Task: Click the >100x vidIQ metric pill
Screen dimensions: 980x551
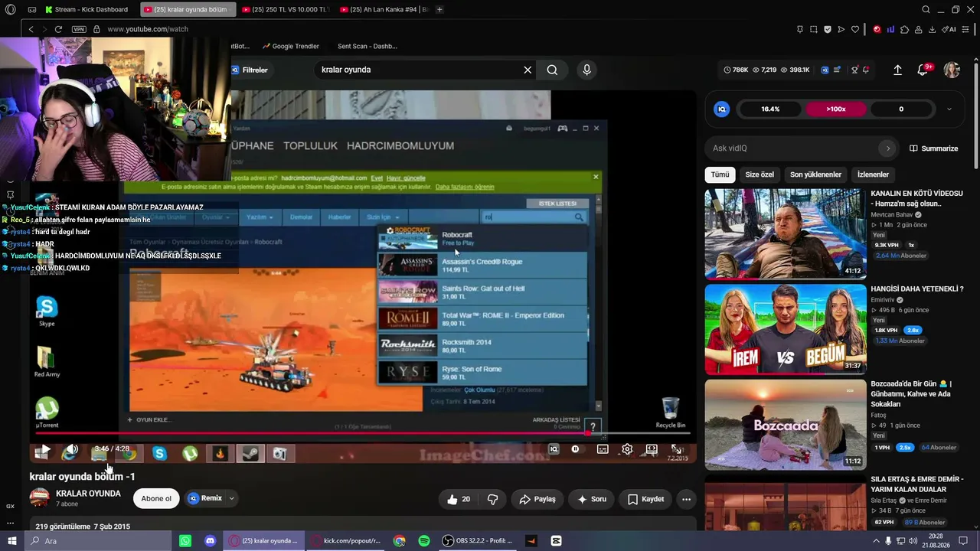Action: [x=836, y=109]
